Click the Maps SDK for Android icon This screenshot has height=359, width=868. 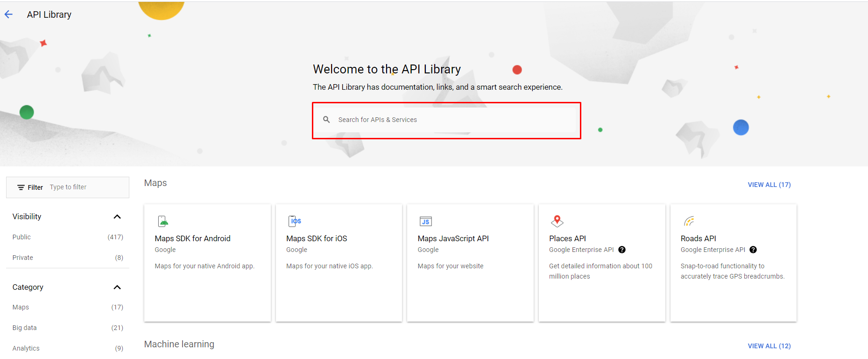point(162,221)
